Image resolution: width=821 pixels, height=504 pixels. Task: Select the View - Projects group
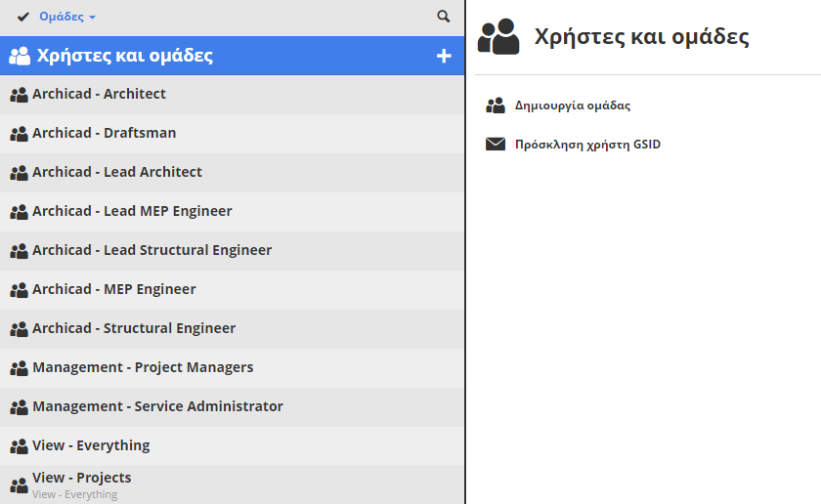(82, 479)
